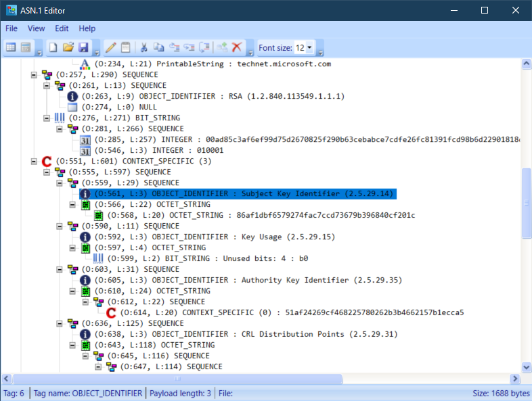Viewport: 532px width, 401px height.
Task: Save the file with the floppy disk icon
Action: [x=83, y=47]
